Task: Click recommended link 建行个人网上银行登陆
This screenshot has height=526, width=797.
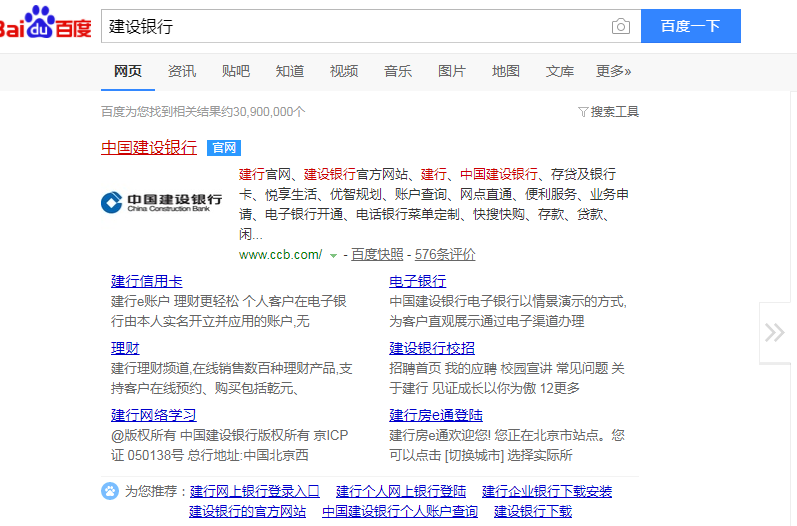Action: pos(401,491)
